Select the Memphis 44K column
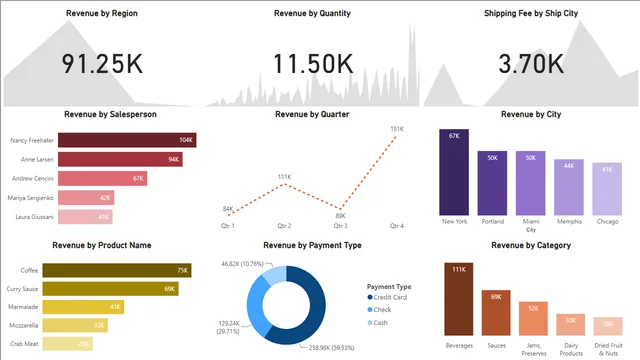The height and width of the screenshot is (360, 640). click(x=569, y=187)
